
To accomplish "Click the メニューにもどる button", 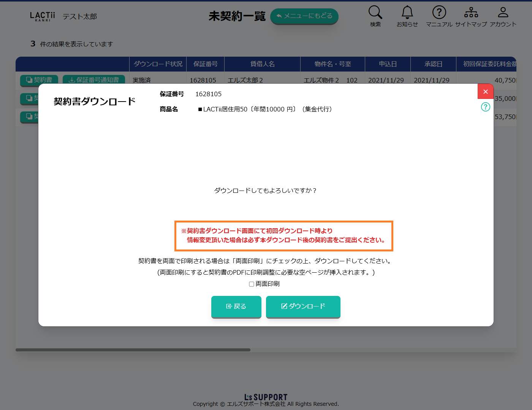I will [x=304, y=16].
